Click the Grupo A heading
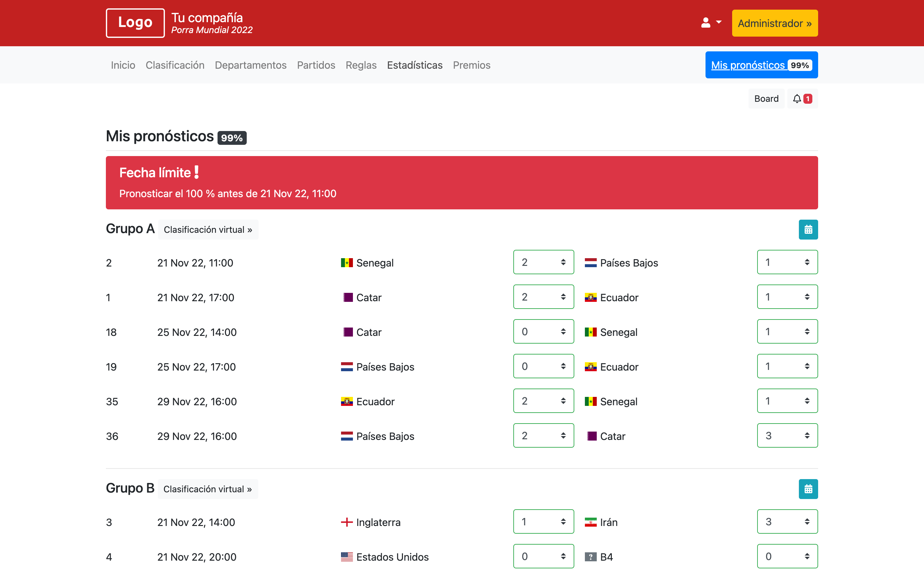This screenshot has height=578, width=924. click(x=130, y=229)
